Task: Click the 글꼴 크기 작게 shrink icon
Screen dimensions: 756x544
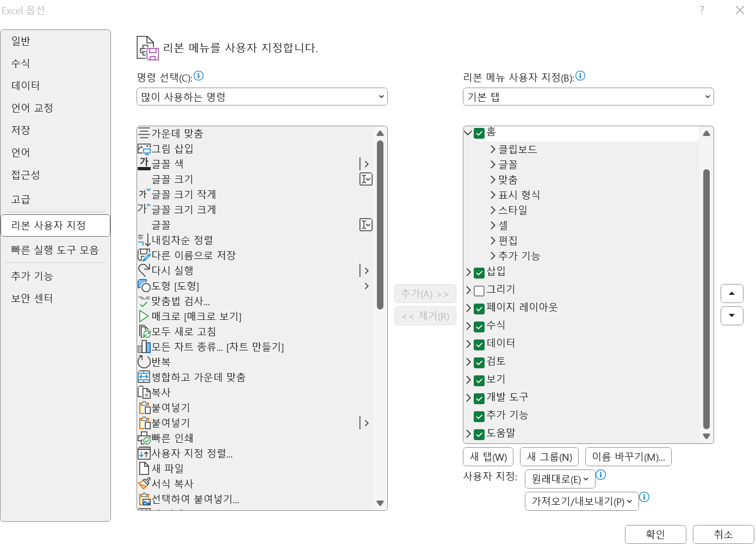Action: tap(144, 194)
